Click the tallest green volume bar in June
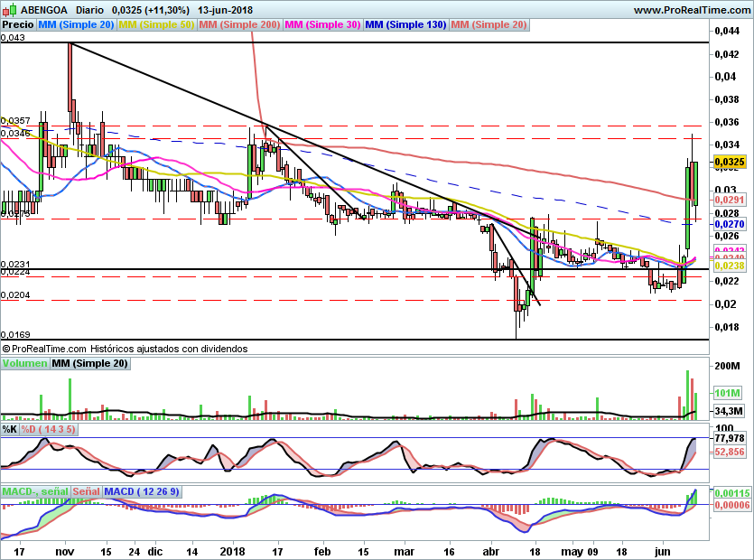This screenshot has width=754, height=560. point(688,395)
